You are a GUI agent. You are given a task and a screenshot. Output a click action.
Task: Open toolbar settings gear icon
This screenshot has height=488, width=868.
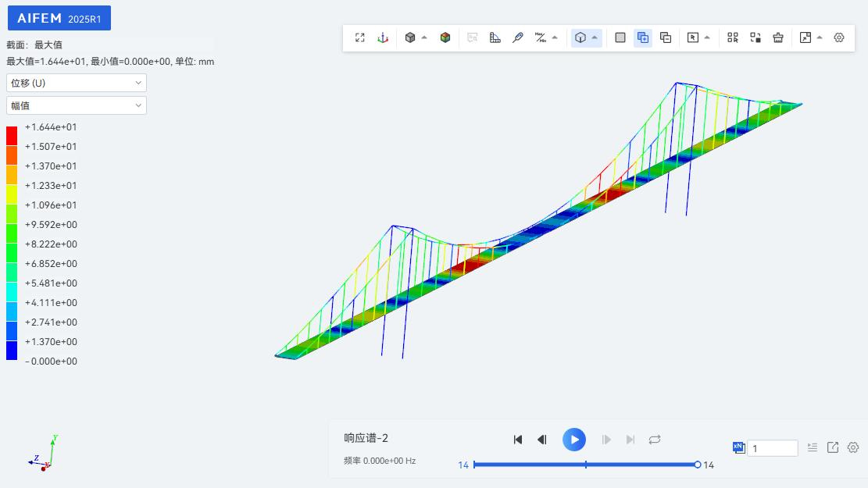coord(839,37)
